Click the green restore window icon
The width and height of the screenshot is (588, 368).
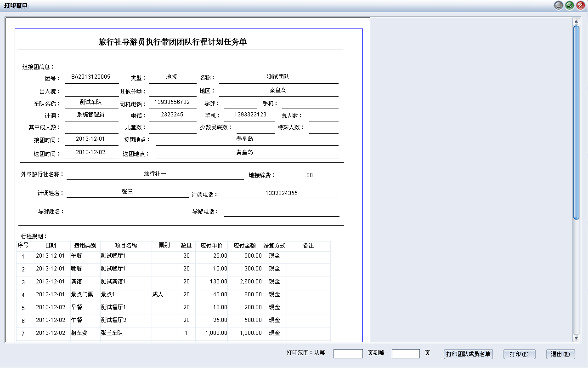pyautogui.click(x=570, y=6)
